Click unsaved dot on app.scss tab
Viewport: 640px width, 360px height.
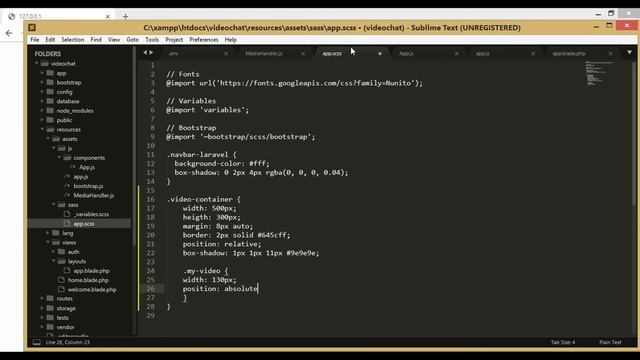(380, 53)
